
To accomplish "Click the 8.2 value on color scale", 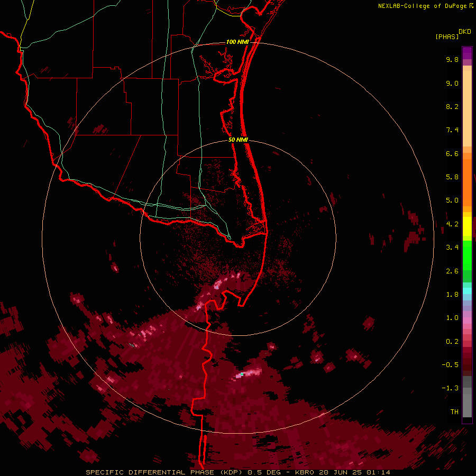I will tap(452, 106).
